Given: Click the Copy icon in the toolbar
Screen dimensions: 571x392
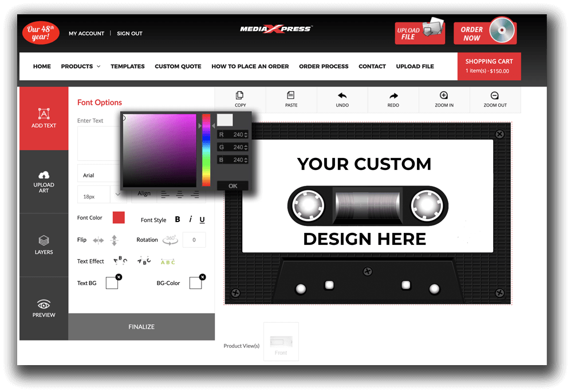Looking at the screenshot, I should pos(240,98).
